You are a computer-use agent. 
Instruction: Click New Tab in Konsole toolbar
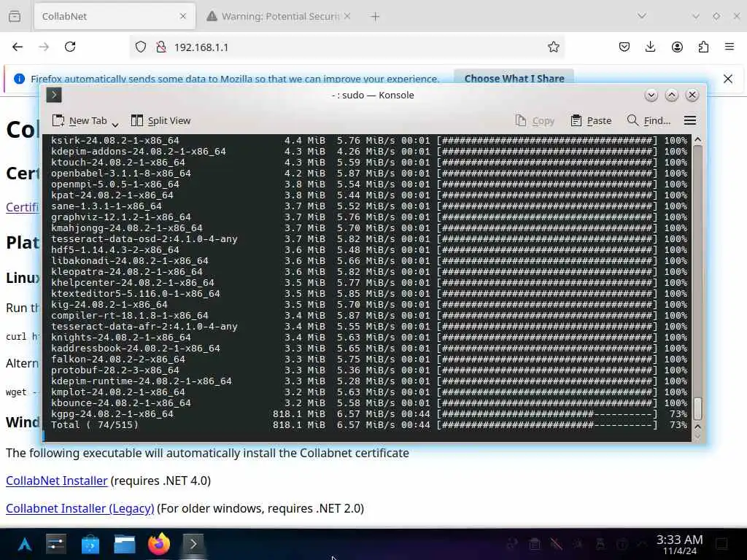tap(80, 121)
